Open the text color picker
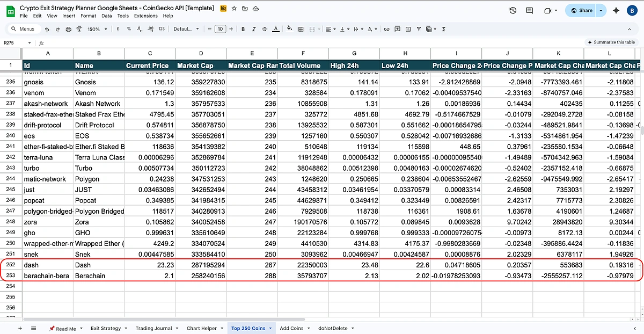The width and height of the screenshot is (644, 334). click(x=276, y=29)
